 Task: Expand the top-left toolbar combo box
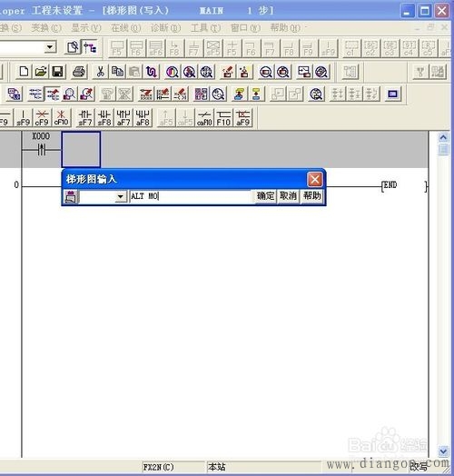tap(50, 47)
